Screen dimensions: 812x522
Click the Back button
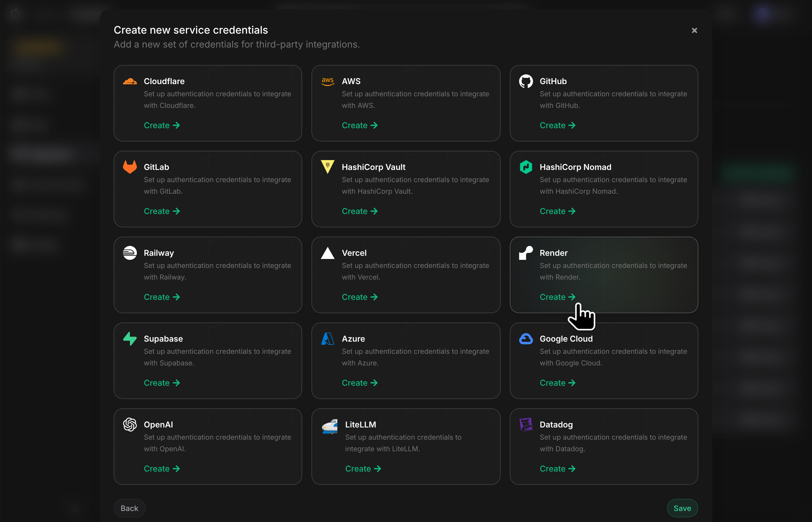(x=129, y=508)
